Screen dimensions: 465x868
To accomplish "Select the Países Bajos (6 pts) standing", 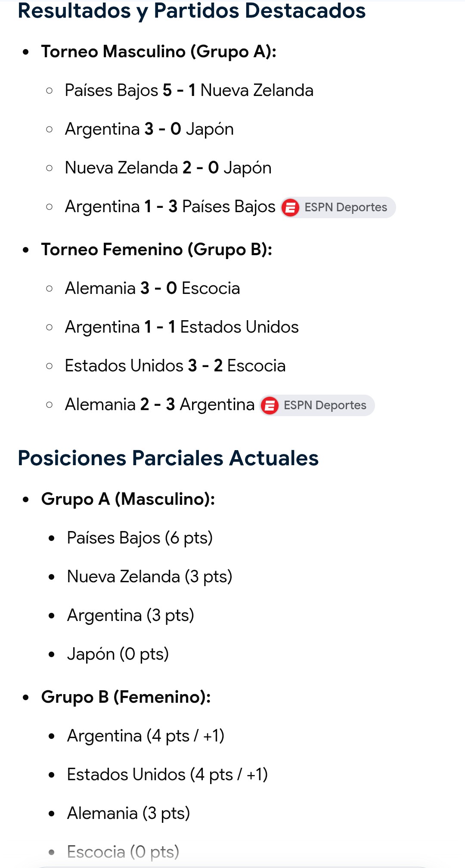I will coord(140,538).
